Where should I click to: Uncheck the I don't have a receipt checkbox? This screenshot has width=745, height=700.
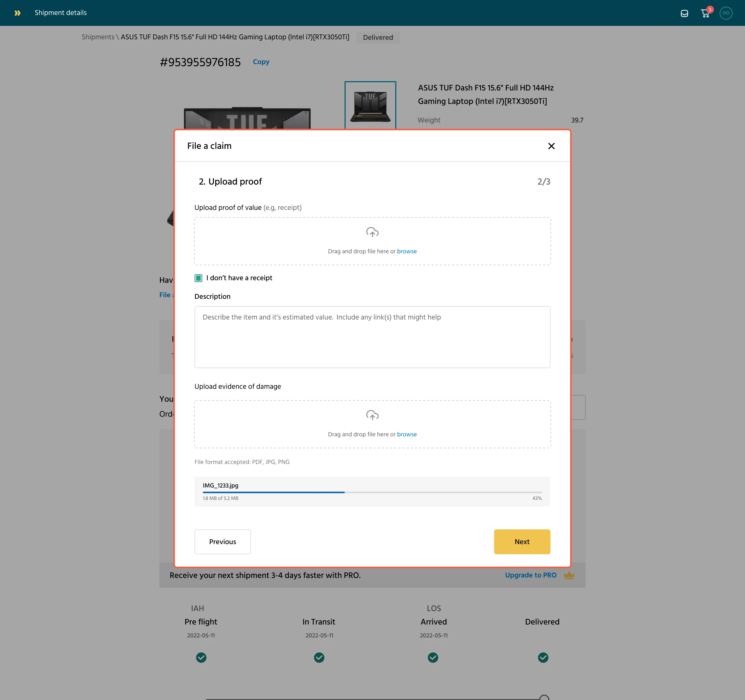198,278
